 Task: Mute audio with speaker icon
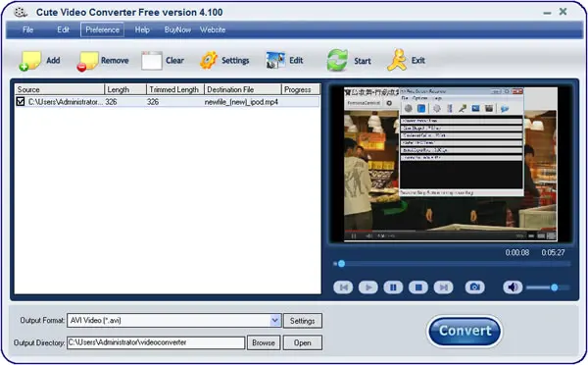513,287
